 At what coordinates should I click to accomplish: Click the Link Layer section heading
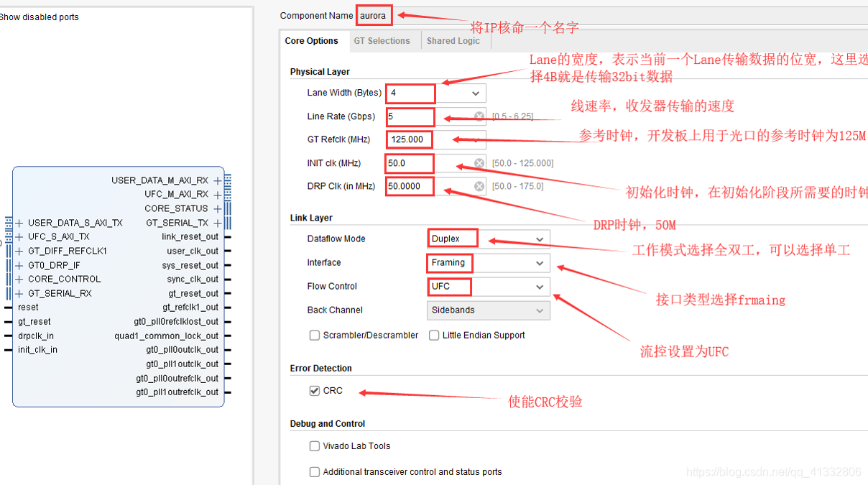click(x=311, y=218)
